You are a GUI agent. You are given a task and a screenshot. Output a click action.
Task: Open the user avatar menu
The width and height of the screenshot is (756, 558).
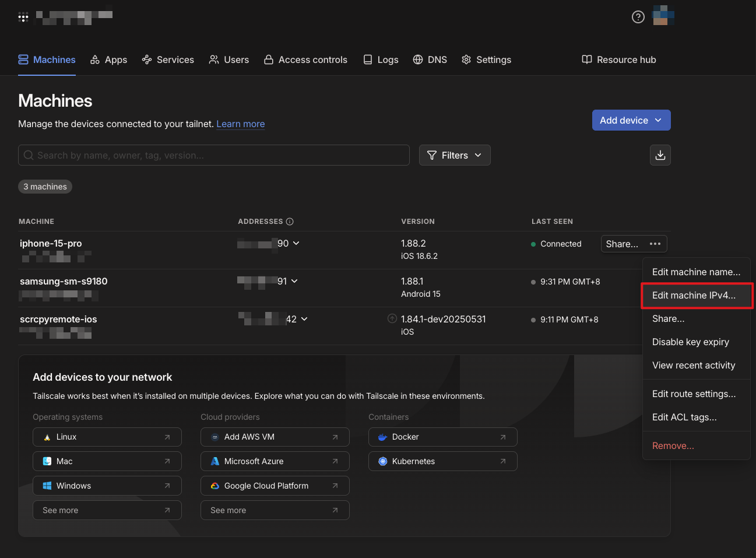pyautogui.click(x=663, y=16)
